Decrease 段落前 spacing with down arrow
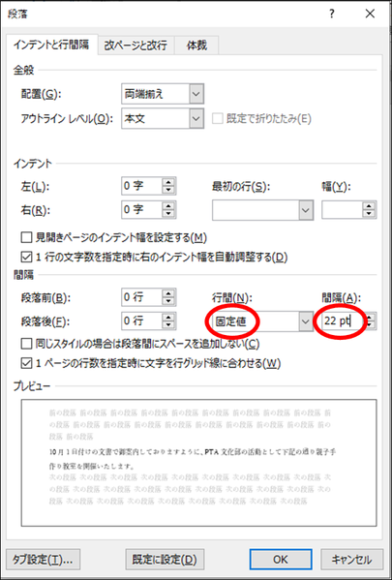 [168, 301]
